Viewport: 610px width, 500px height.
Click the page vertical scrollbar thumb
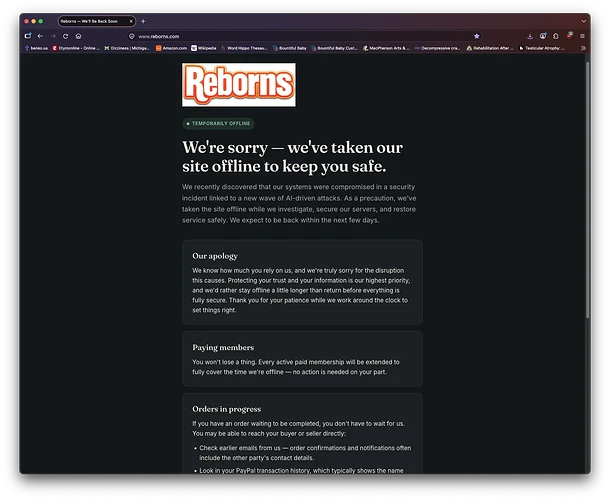pyautogui.click(x=587, y=189)
